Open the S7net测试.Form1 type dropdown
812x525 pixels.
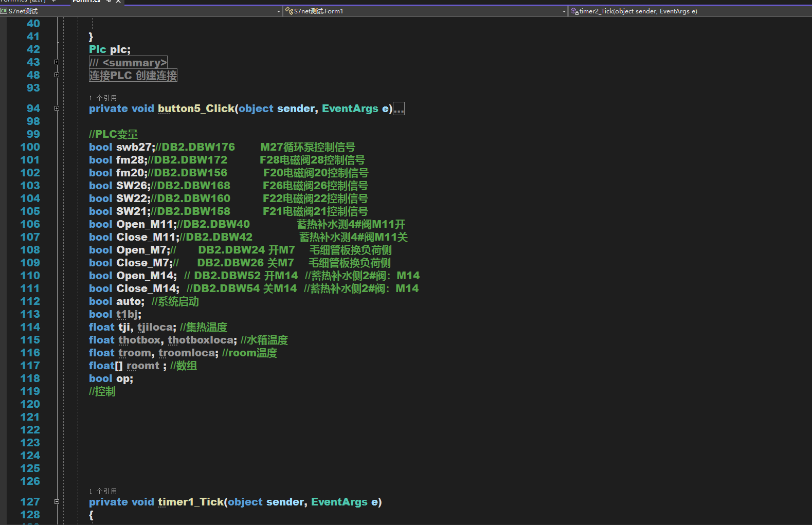pos(564,11)
